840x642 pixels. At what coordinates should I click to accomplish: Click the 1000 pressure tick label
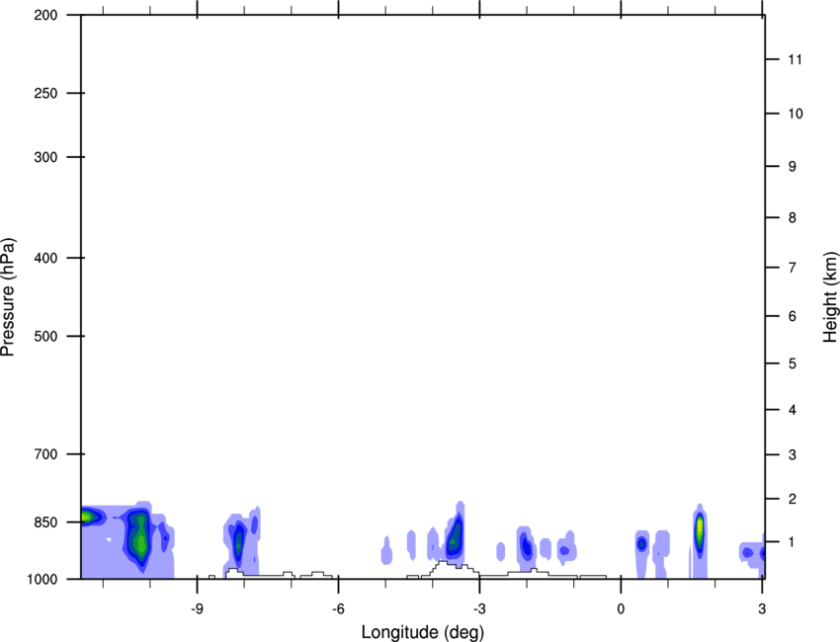point(42,579)
